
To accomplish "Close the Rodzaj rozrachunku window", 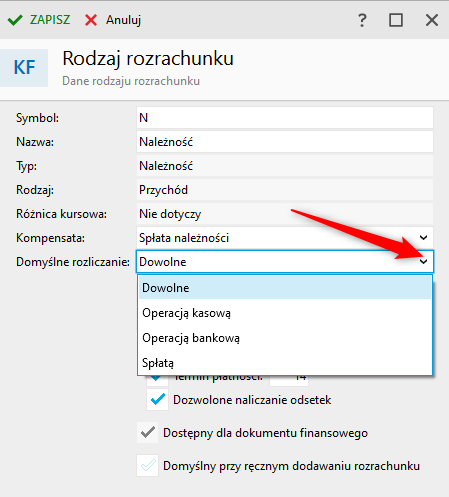I will pyautogui.click(x=432, y=20).
